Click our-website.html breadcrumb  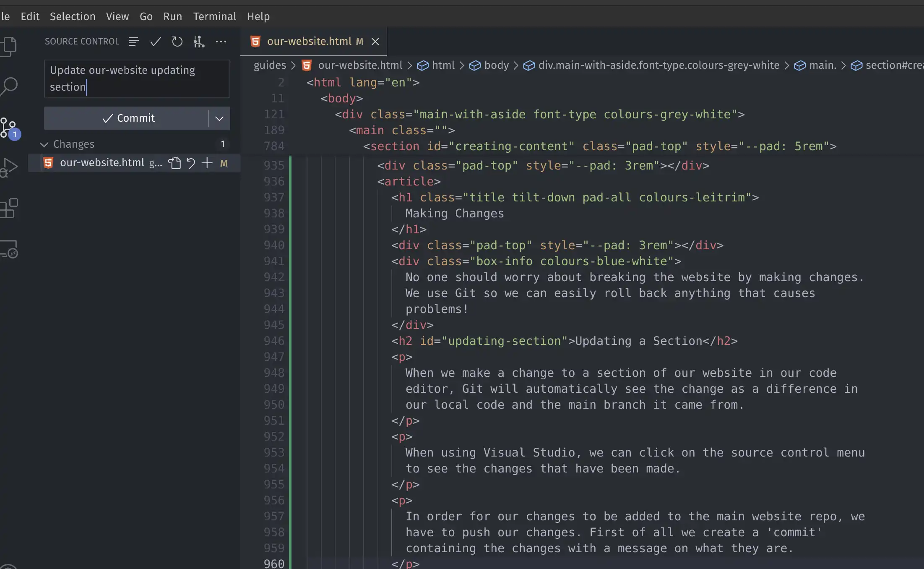click(x=360, y=65)
